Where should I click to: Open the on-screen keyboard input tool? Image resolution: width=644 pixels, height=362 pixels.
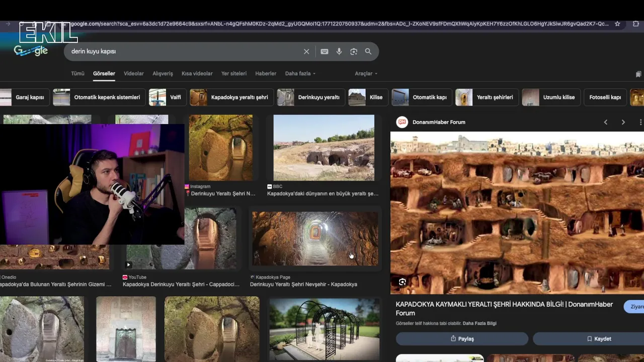(x=325, y=51)
